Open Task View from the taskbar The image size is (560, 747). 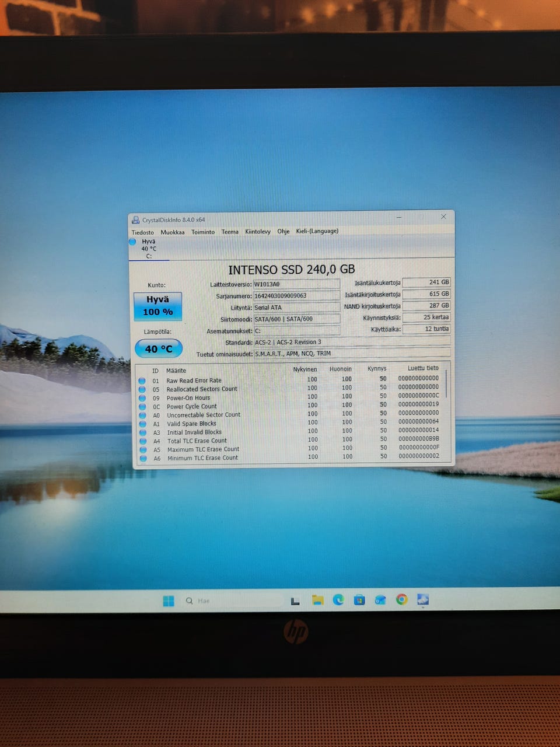295,601
